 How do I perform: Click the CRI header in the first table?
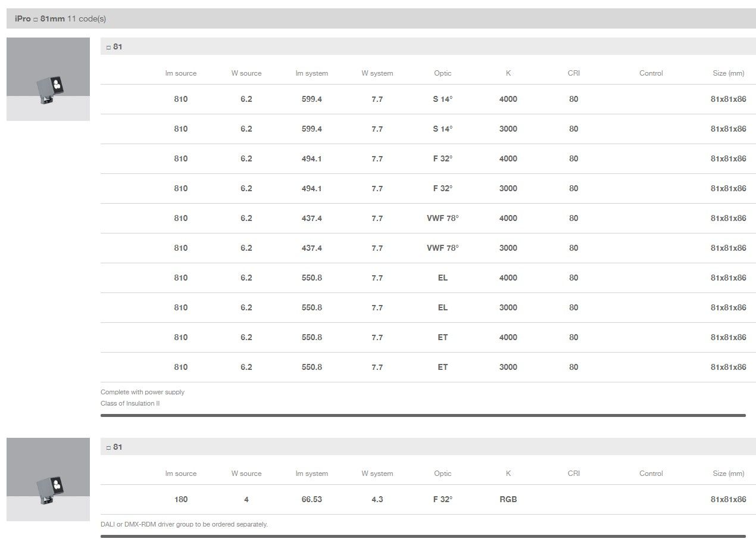coord(573,73)
